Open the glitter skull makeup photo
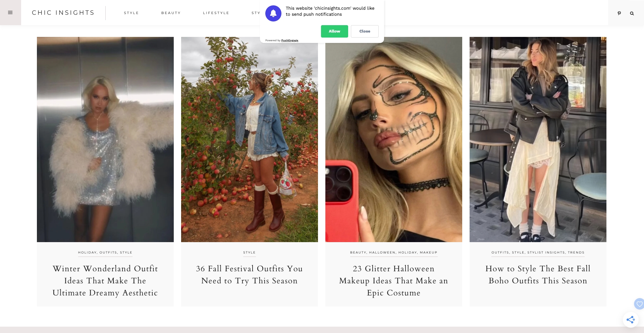Viewport: 644px width, 333px height. click(394, 140)
